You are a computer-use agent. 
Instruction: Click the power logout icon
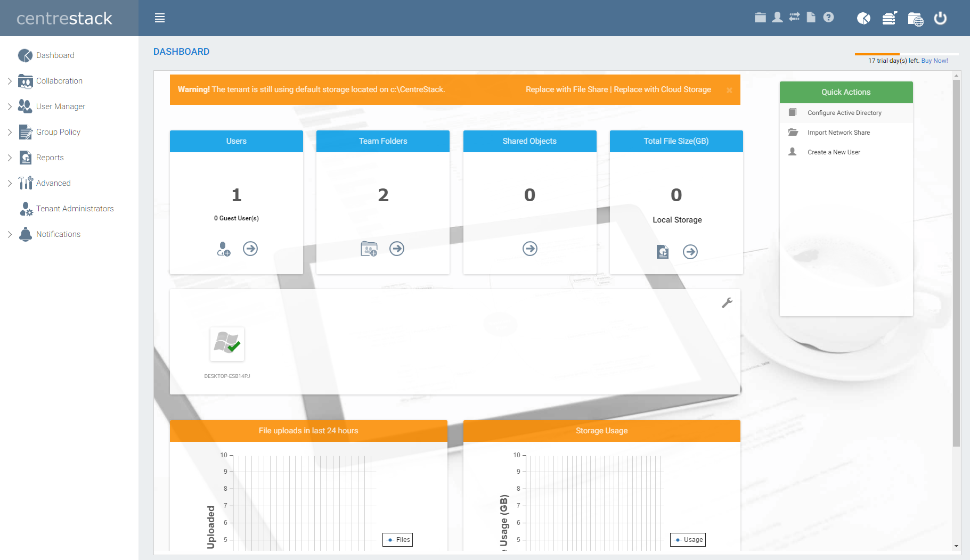941,18
